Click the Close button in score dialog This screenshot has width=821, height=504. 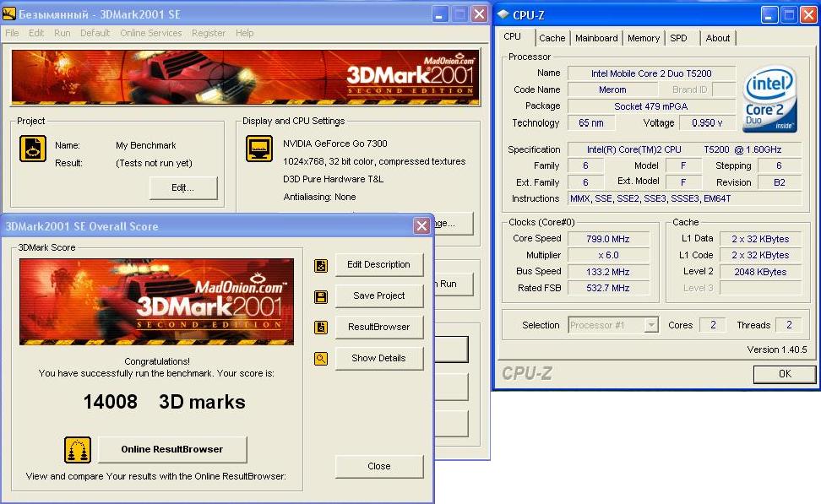(x=379, y=466)
